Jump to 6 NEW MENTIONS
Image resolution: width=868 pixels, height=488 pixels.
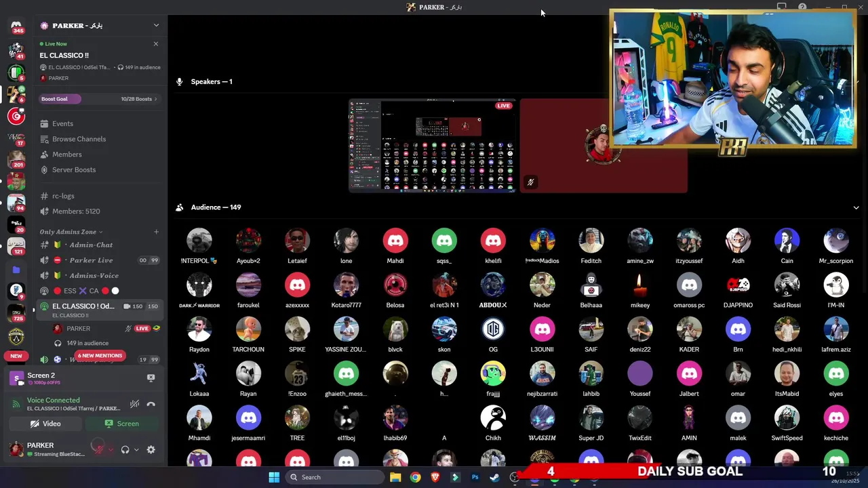point(100,356)
